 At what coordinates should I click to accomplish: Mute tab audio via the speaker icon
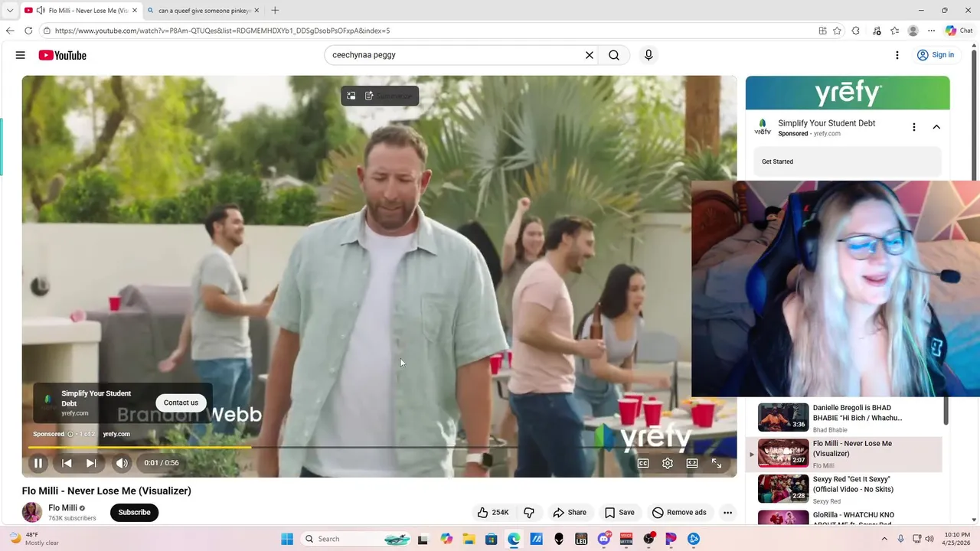(x=40, y=11)
